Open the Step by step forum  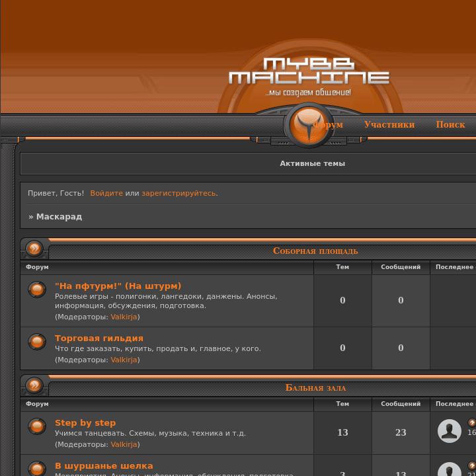click(85, 423)
